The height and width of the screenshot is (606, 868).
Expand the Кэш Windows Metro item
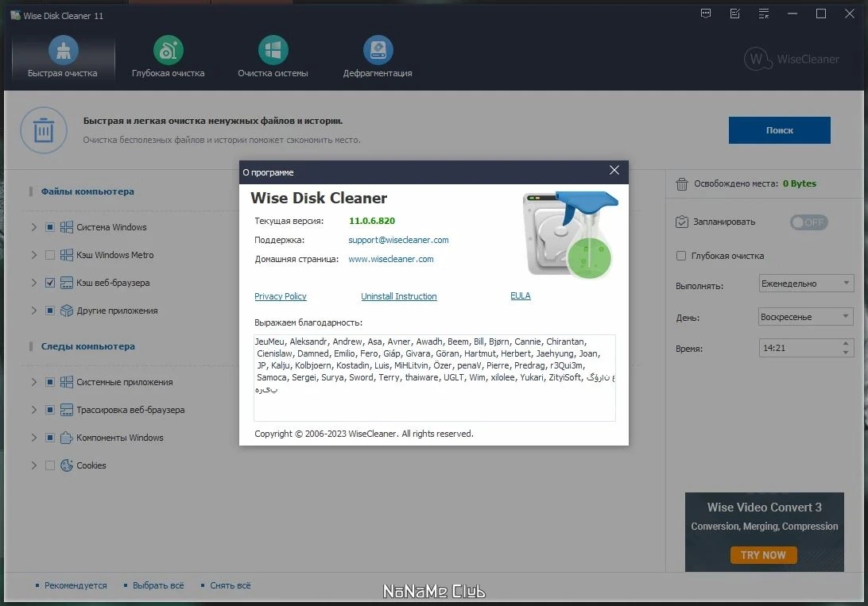pyautogui.click(x=33, y=255)
